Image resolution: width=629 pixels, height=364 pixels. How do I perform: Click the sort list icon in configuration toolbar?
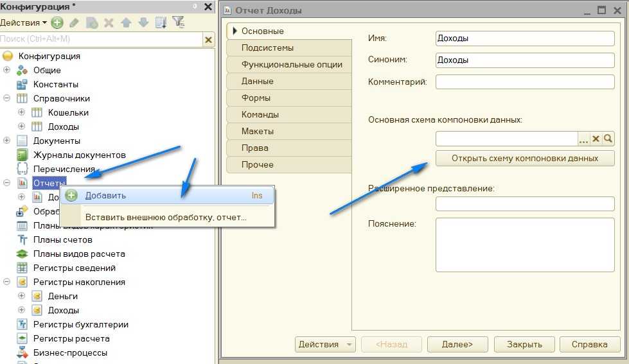click(x=161, y=23)
